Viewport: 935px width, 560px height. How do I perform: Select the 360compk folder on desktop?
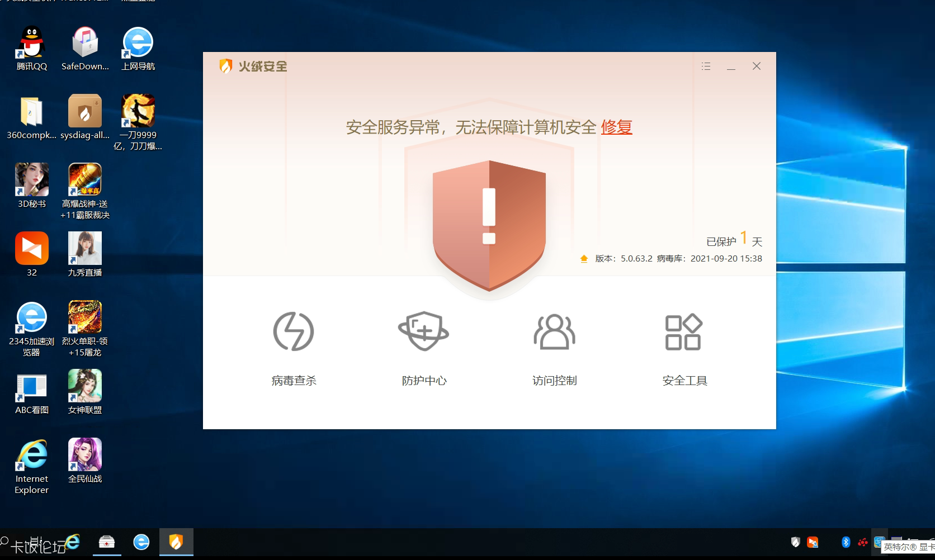32,117
